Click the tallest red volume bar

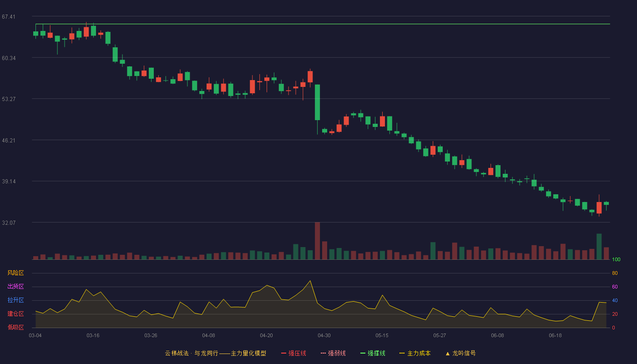pyautogui.click(x=317, y=241)
